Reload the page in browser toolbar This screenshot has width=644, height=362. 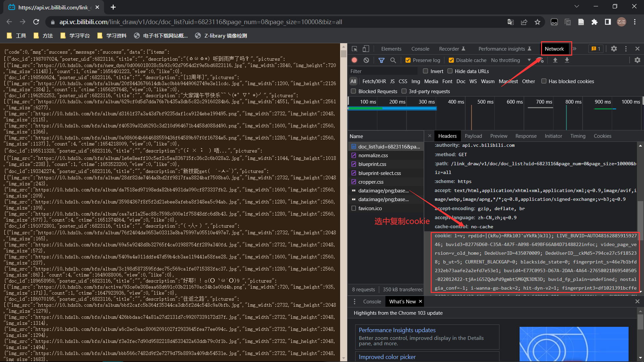click(x=36, y=22)
